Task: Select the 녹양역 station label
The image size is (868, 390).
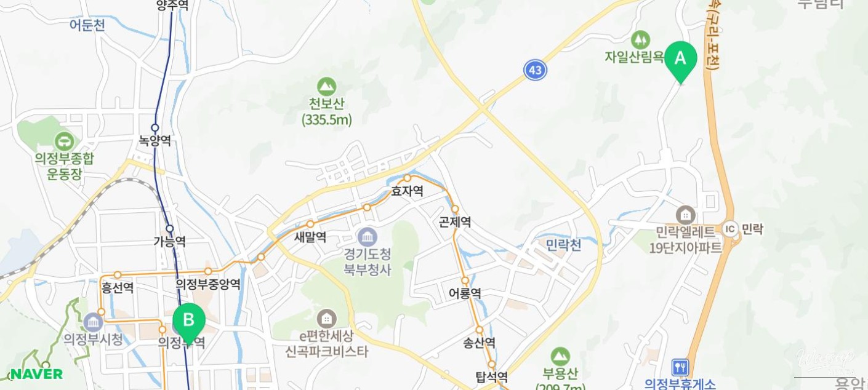Action: coord(155,141)
